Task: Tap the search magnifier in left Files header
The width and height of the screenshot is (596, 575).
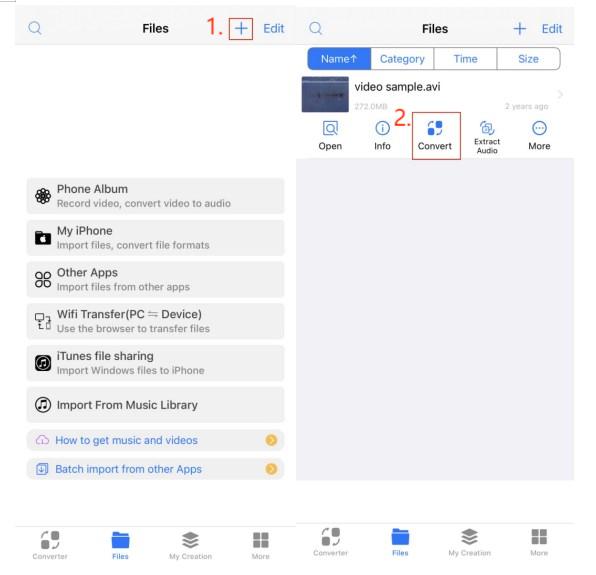Action: point(35,28)
